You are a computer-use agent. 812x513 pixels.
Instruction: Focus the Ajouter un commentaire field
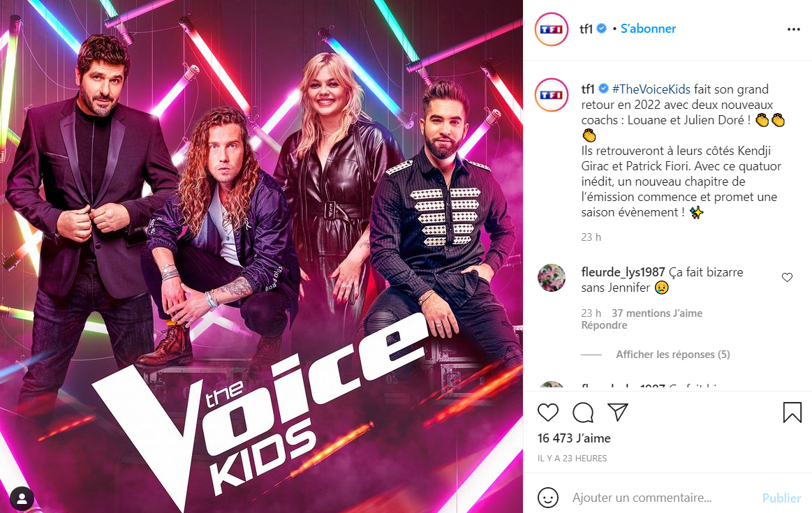(663, 498)
